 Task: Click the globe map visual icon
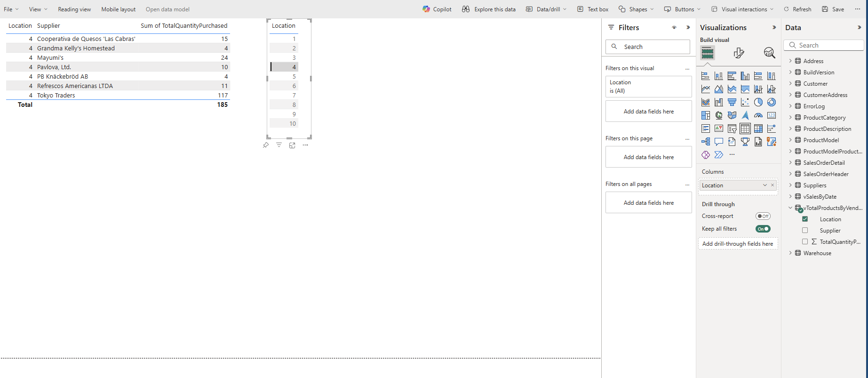pyautogui.click(x=719, y=115)
